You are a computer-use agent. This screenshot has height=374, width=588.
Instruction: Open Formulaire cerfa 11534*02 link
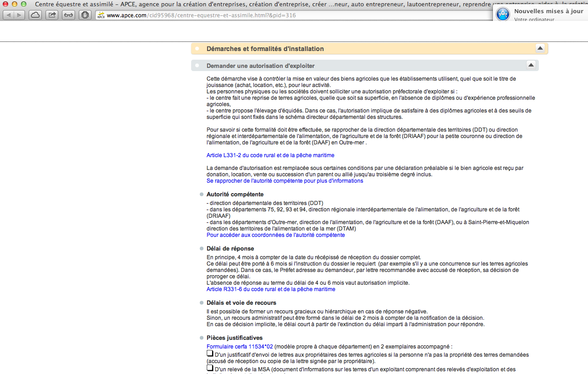(x=240, y=347)
